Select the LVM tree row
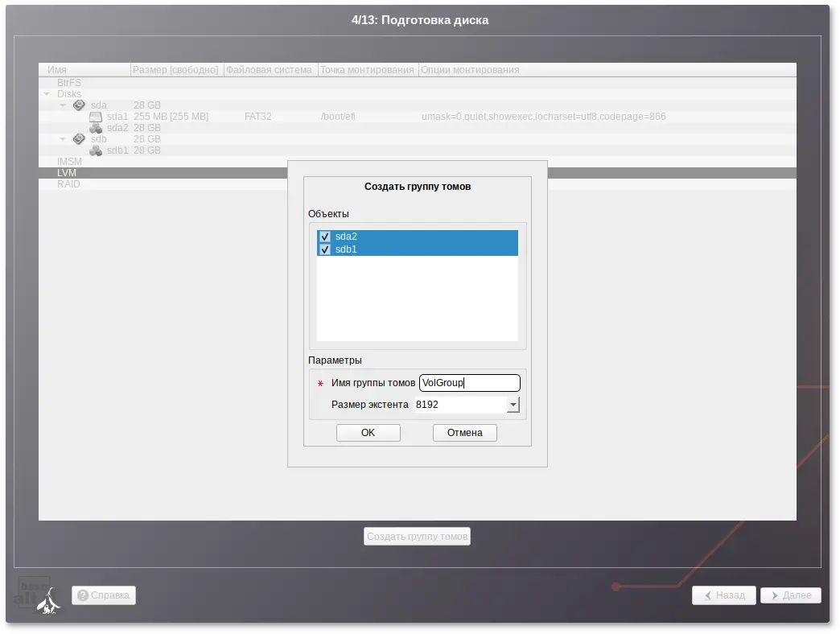Screen dimensions: 840x634 [x=418, y=173]
